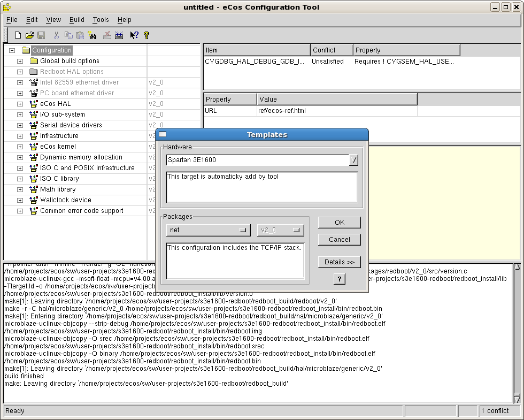Click the yellow question mark Help icon
This screenshot has height=420, width=524.
[x=147, y=35]
